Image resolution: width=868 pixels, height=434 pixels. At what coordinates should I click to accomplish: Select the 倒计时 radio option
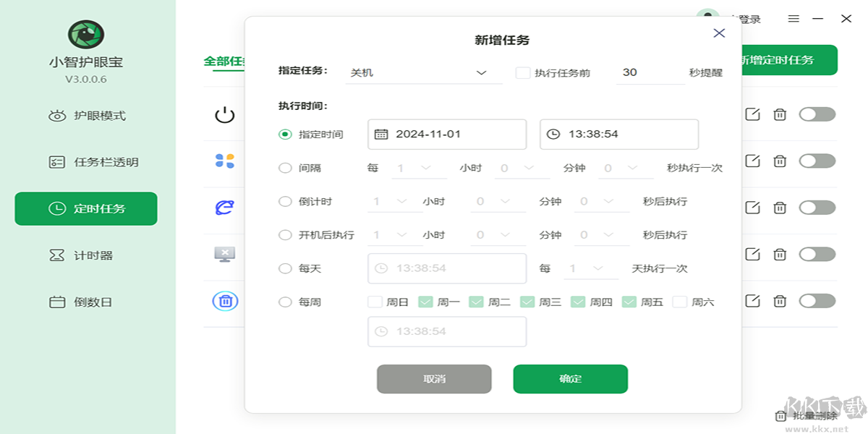point(285,201)
